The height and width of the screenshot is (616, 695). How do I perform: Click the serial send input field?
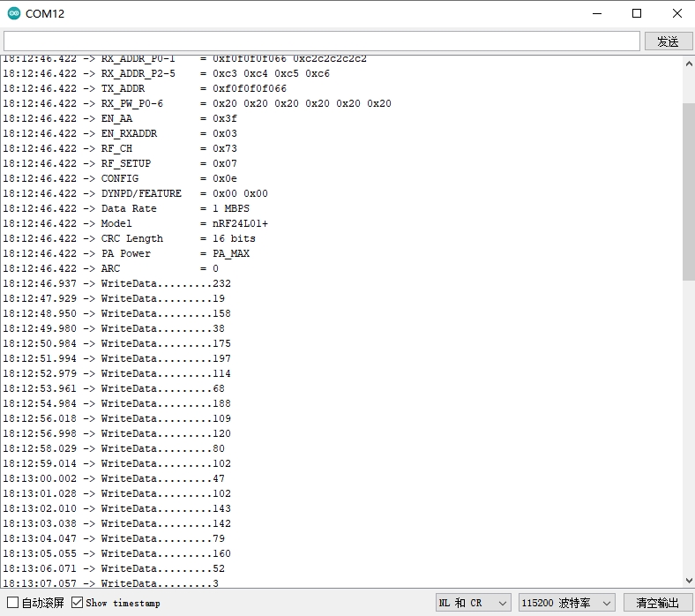pos(322,41)
